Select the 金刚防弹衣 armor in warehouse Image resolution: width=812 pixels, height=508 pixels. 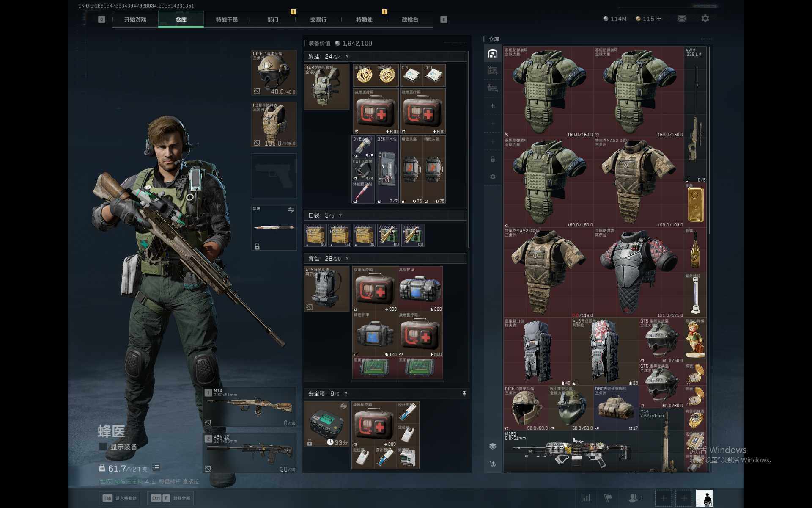[639, 273]
